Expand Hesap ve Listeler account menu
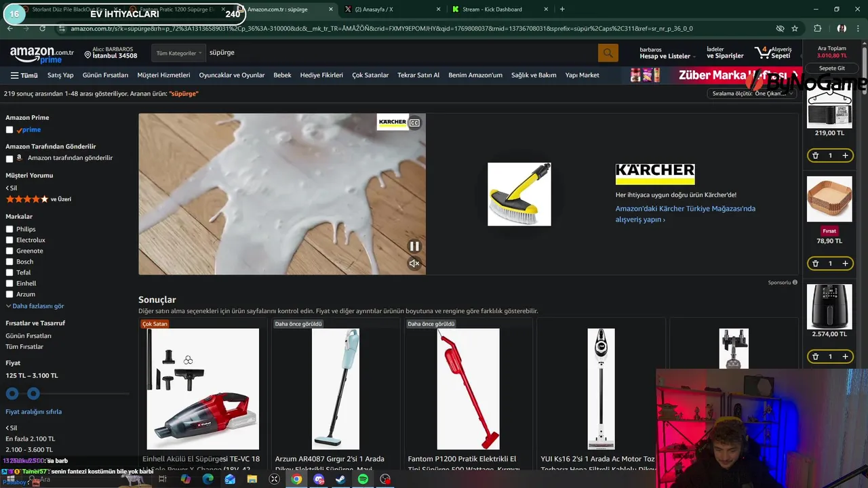The width and height of the screenshot is (868, 488). (668, 53)
